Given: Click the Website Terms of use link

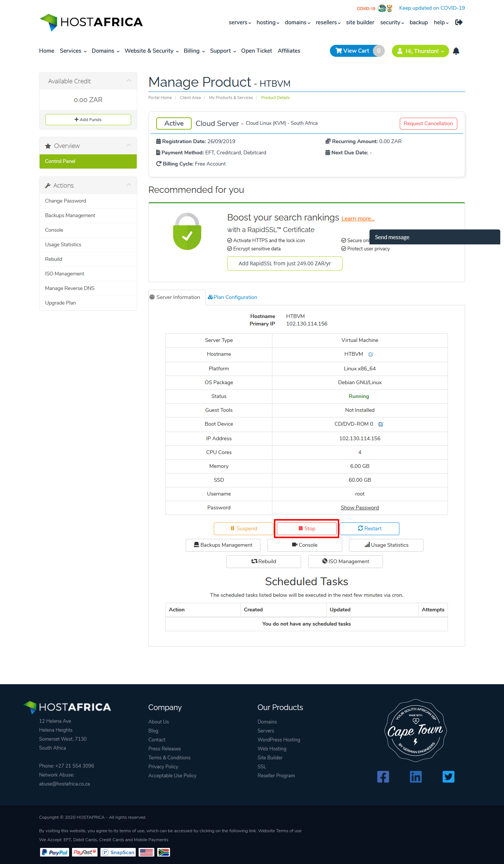Looking at the screenshot, I should pos(280,831).
